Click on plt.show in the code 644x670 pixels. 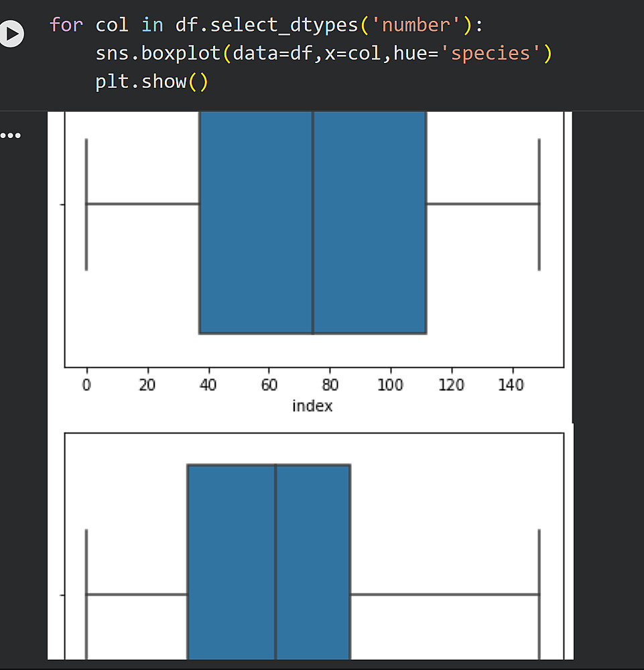(x=141, y=82)
